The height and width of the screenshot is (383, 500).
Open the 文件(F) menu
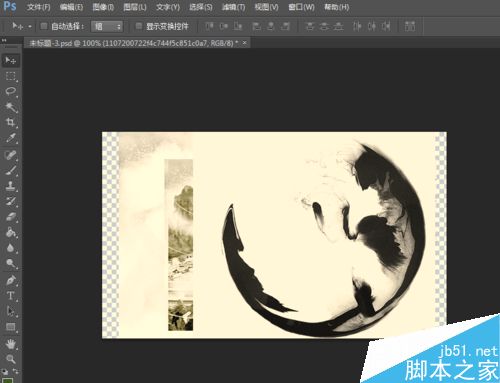pyautogui.click(x=39, y=7)
